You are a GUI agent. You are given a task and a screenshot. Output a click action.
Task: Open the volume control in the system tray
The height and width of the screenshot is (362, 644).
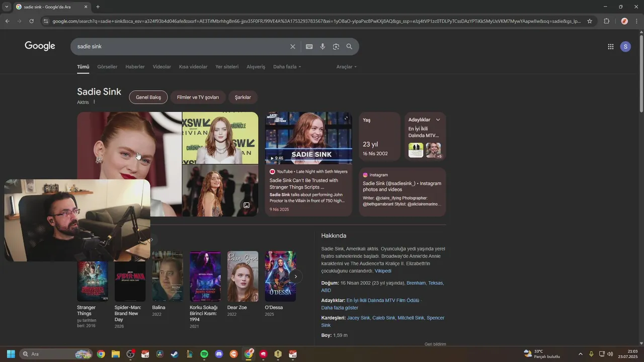610,354
